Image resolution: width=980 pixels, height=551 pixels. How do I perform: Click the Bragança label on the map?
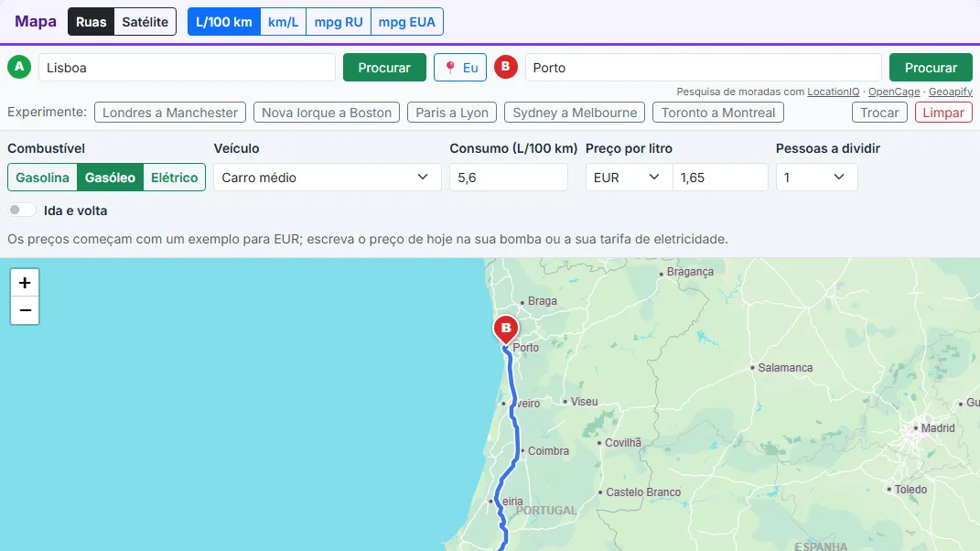click(690, 272)
